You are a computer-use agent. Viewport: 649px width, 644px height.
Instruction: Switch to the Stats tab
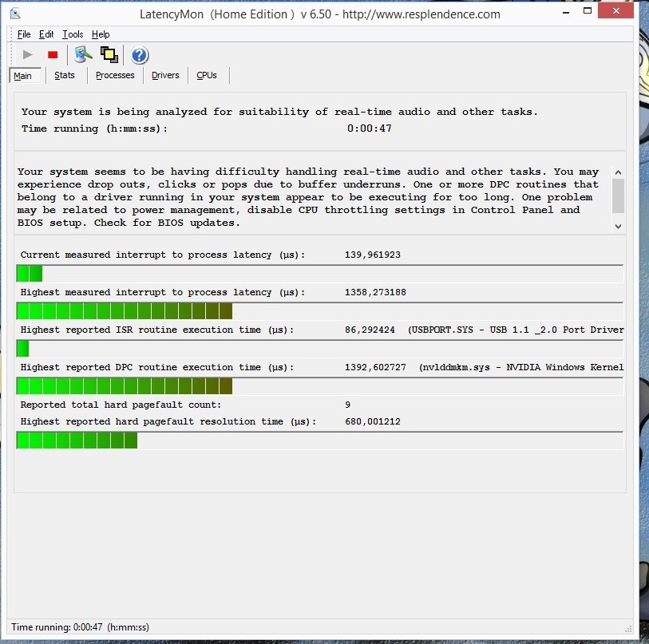pyautogui.click(x=65, y=75)
